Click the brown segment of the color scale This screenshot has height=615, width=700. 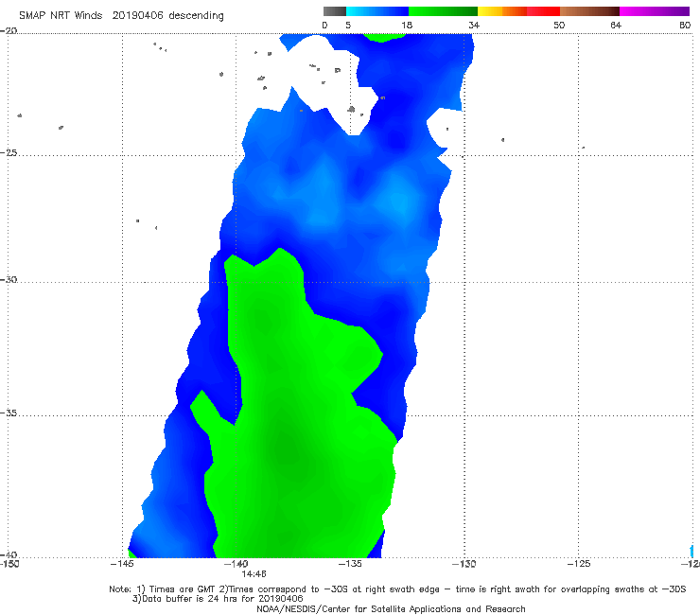[x=589, y=11]
